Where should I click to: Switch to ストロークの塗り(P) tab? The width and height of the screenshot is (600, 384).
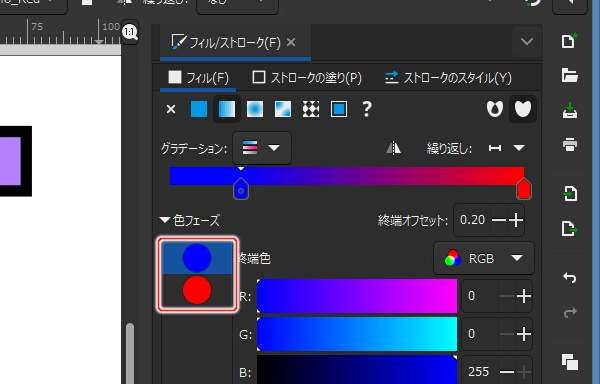click(307, 78)
